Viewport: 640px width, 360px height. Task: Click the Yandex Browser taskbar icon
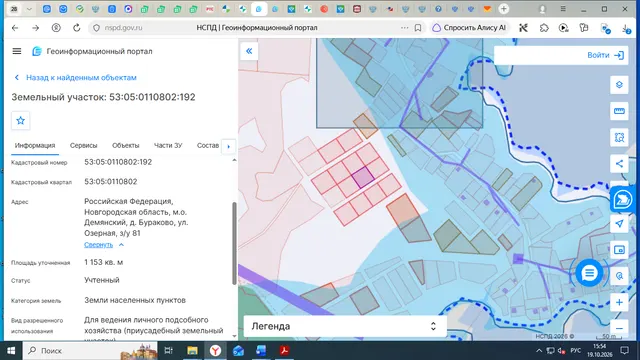(216, 351)
